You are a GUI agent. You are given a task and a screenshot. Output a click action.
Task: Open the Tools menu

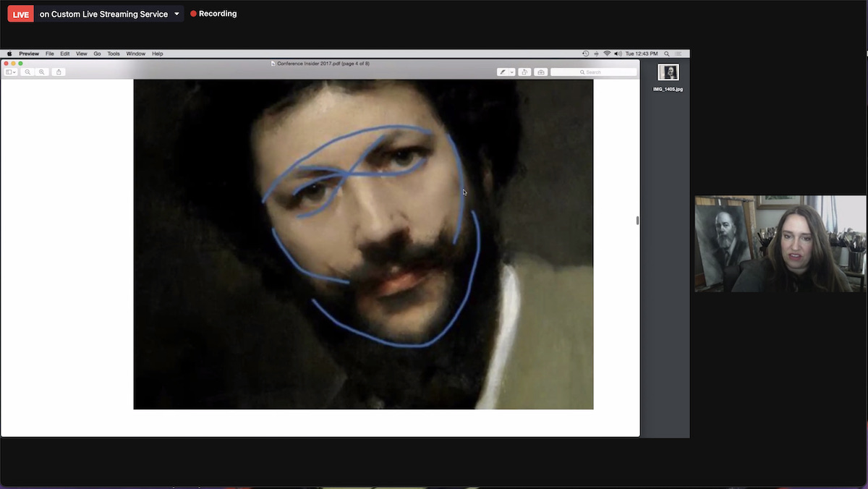pyautogui.click(x=114, y=54)
